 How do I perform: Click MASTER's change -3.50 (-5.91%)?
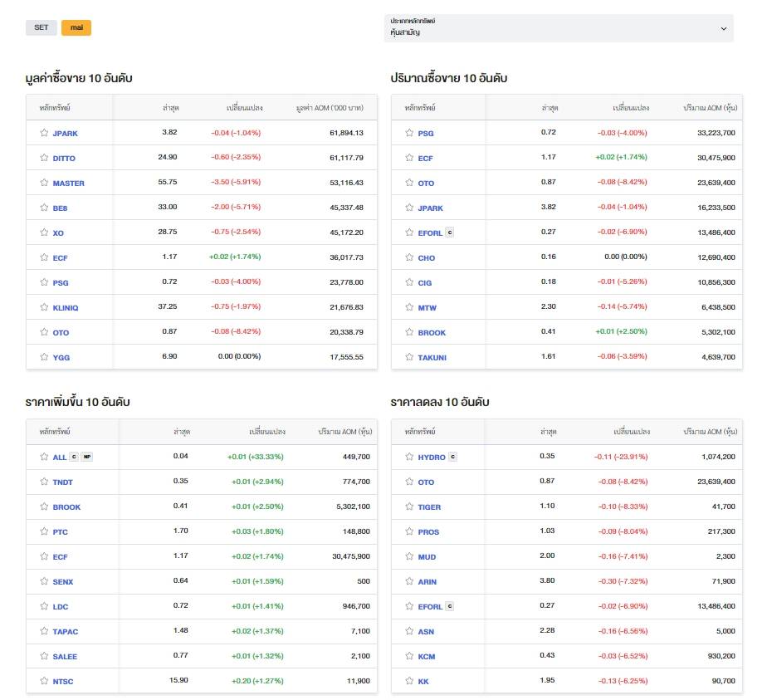(236, 182)
